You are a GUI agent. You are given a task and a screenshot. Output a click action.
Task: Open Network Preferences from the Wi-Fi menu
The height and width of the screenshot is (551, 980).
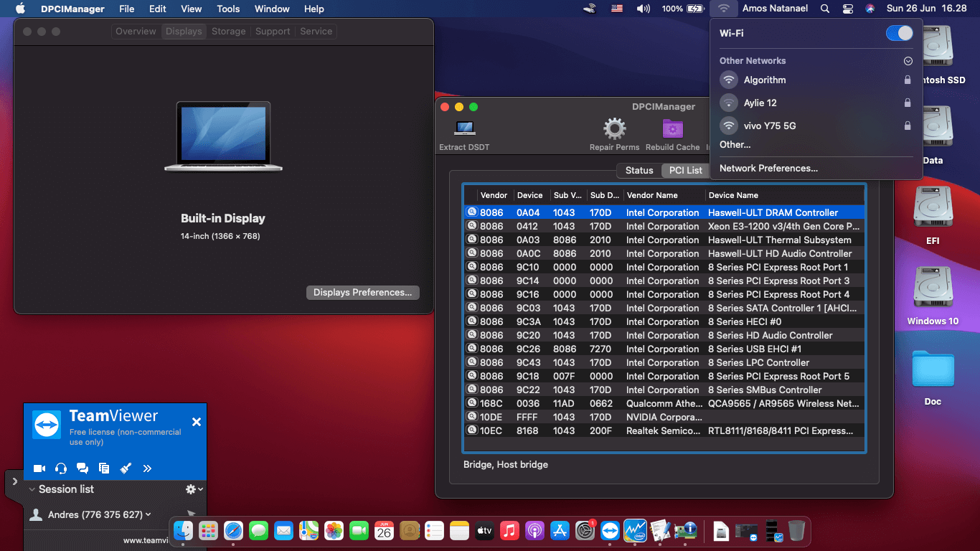point(768,168)
